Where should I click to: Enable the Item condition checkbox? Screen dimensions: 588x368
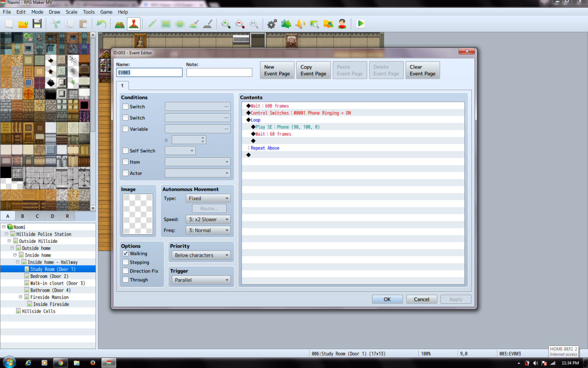[125, 162]
